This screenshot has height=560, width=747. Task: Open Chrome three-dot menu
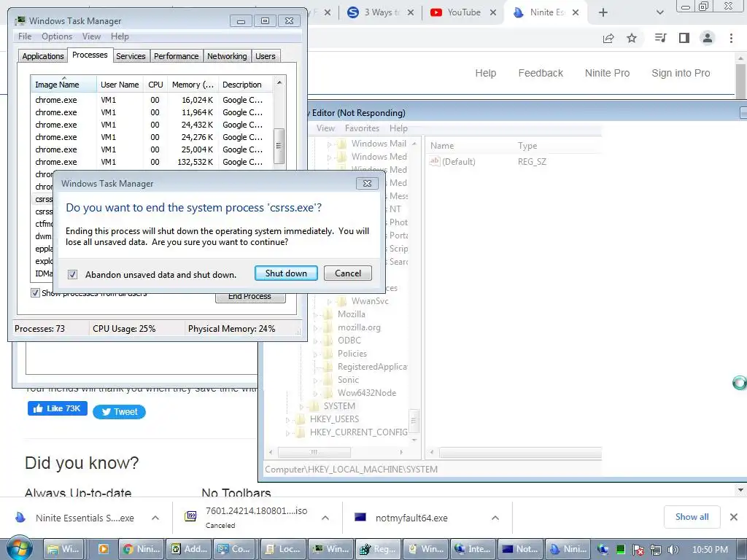[x=731, y=38]
